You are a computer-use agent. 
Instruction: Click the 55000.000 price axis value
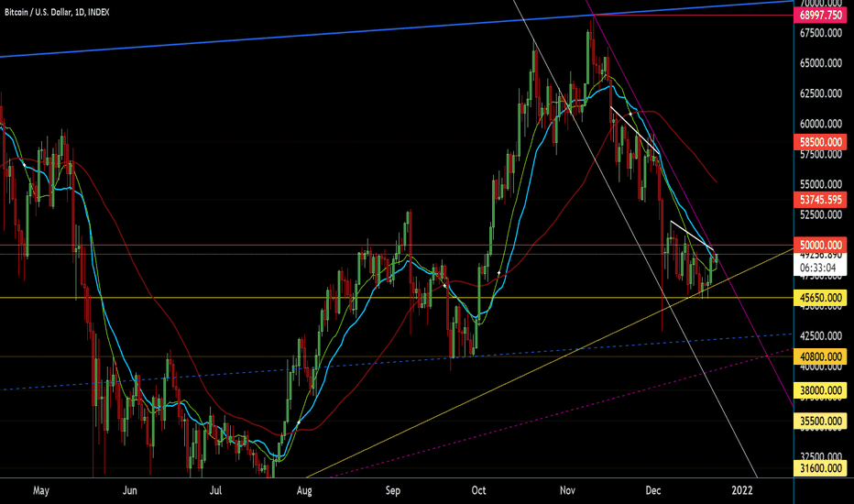pos(821,185)
